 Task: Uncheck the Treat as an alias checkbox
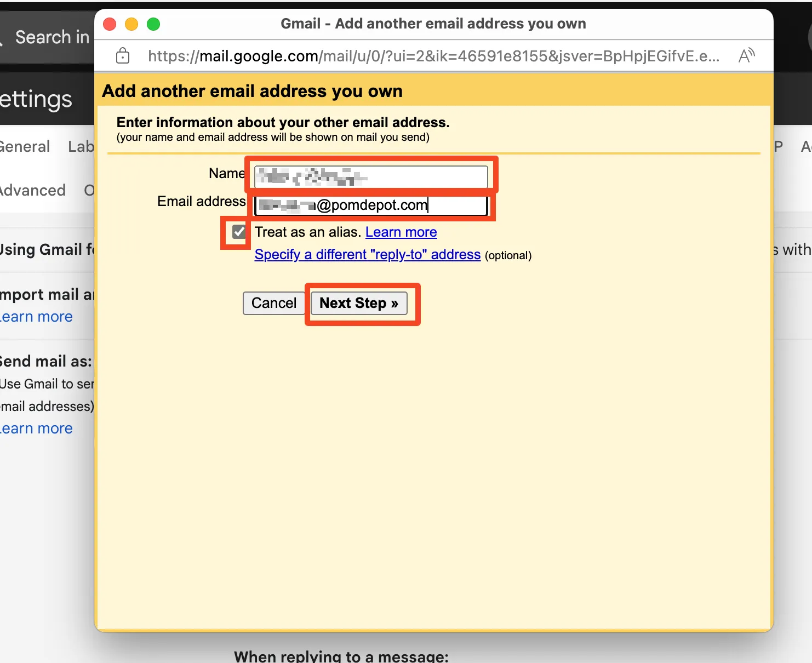click(x=239, y=232)
